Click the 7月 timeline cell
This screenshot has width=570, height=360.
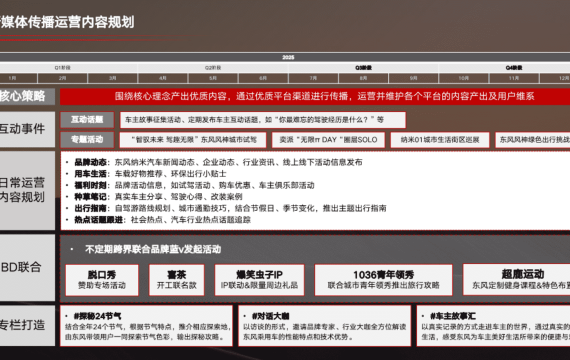(x=313, y=78)
